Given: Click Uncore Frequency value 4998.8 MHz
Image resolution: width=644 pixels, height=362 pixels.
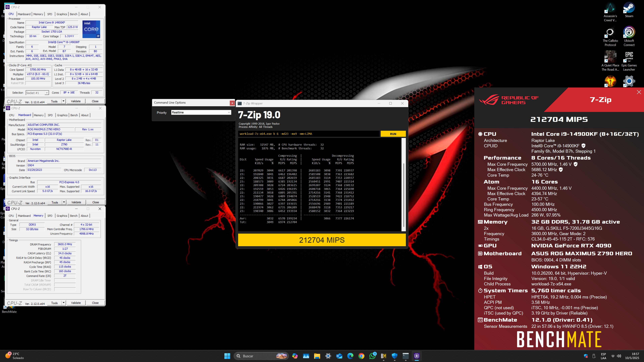Looking at the screenshot, I should (x=87, y=234).
